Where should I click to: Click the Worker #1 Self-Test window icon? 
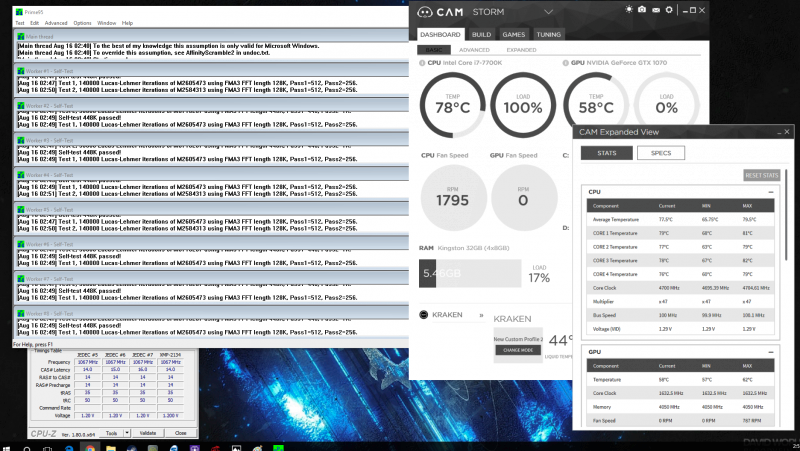click(21, 71)
